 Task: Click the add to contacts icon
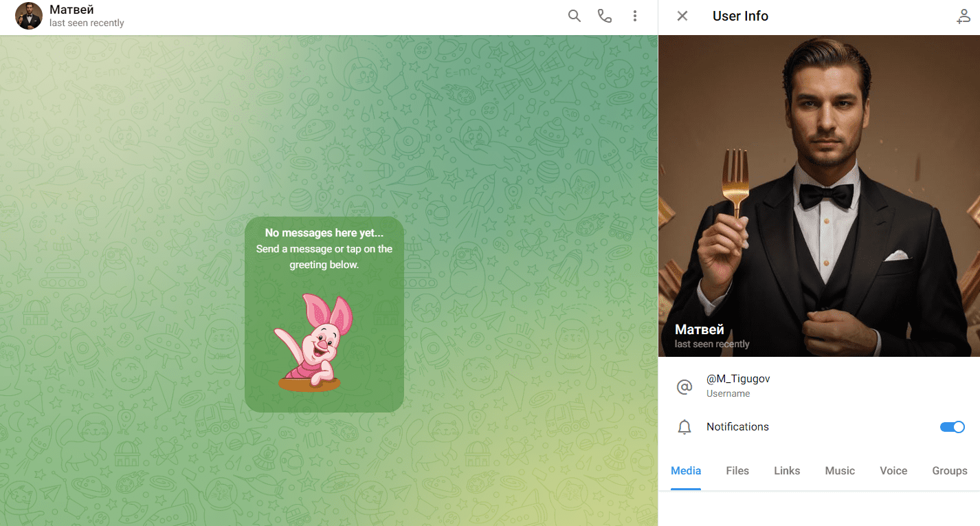point(964,17)
